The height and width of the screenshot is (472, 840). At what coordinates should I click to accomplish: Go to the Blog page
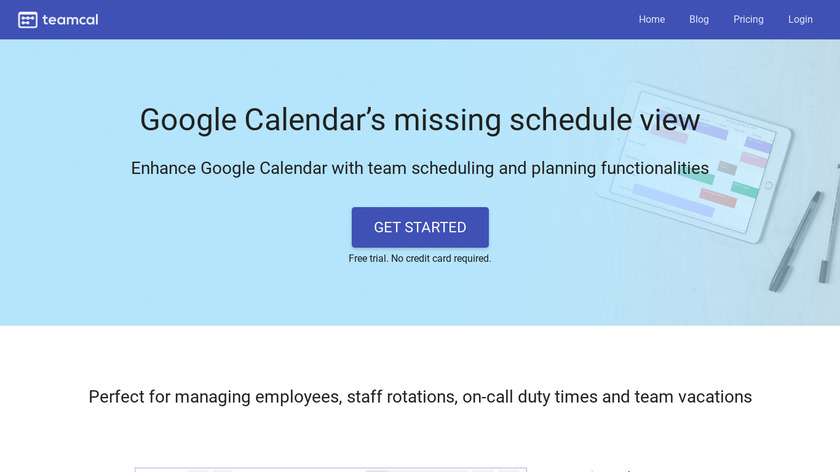[699, 20]
